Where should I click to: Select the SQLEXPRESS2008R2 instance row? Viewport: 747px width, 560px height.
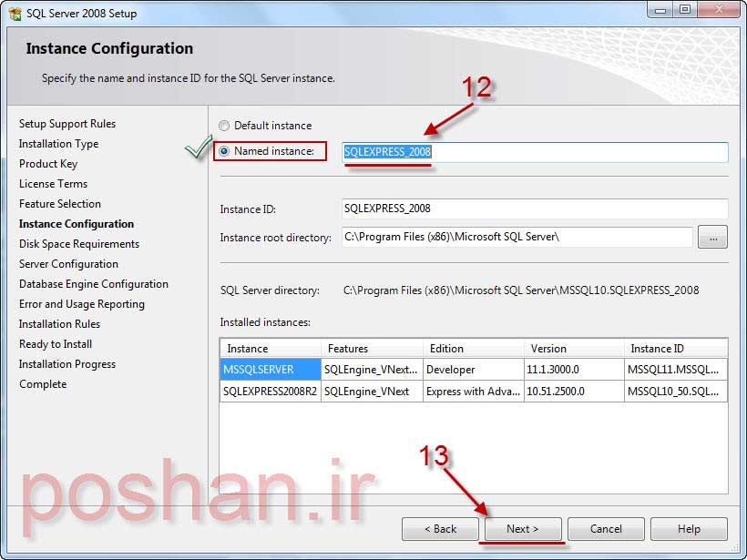270,392
